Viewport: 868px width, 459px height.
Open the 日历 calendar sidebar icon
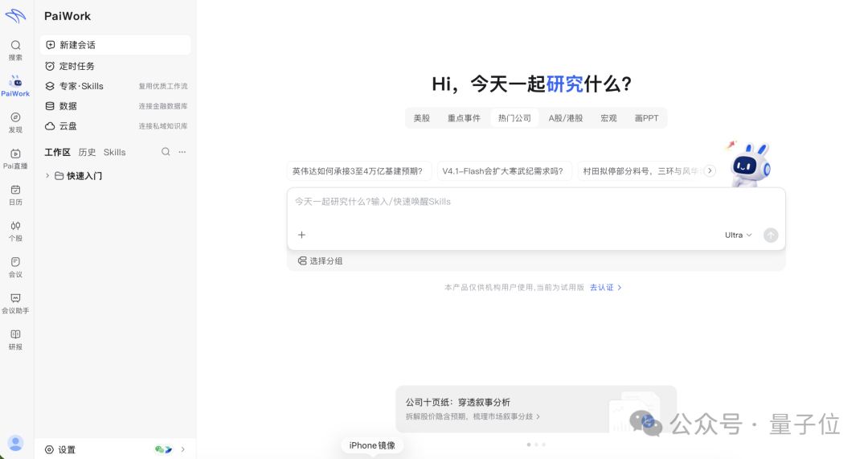[x=15, y=195]
